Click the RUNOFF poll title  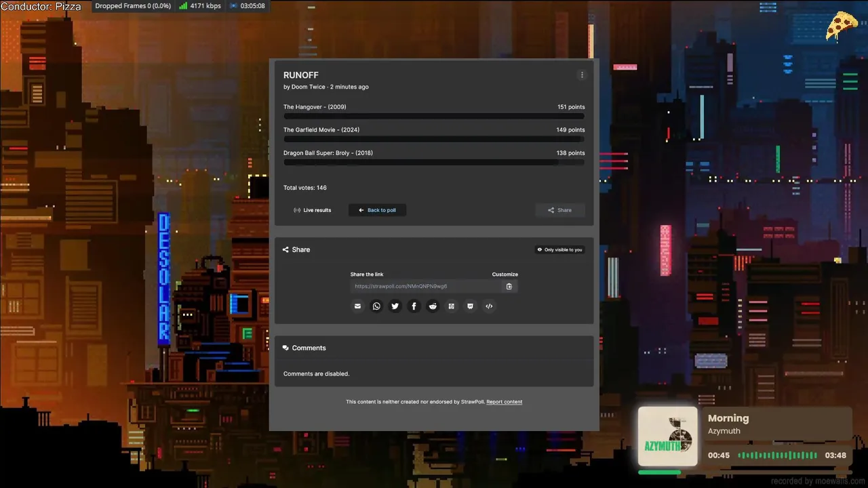[x=301, y=75]
